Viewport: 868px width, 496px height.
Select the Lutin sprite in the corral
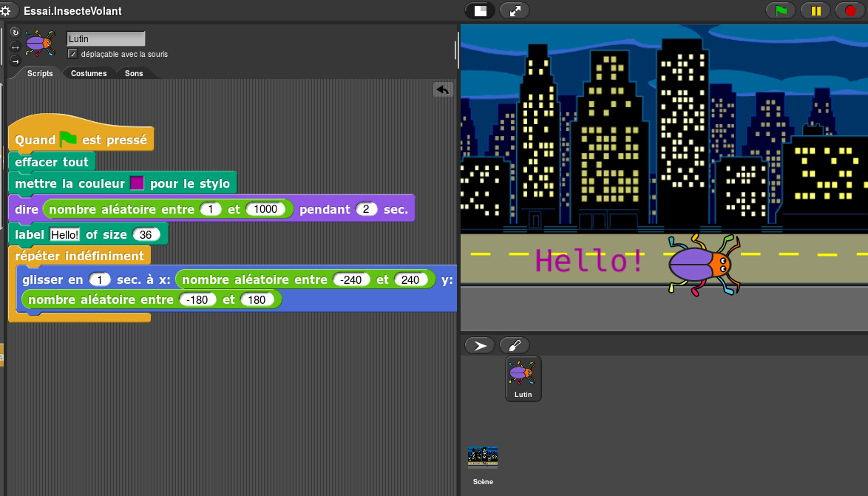pyautogui.click(x=523, y=378)
